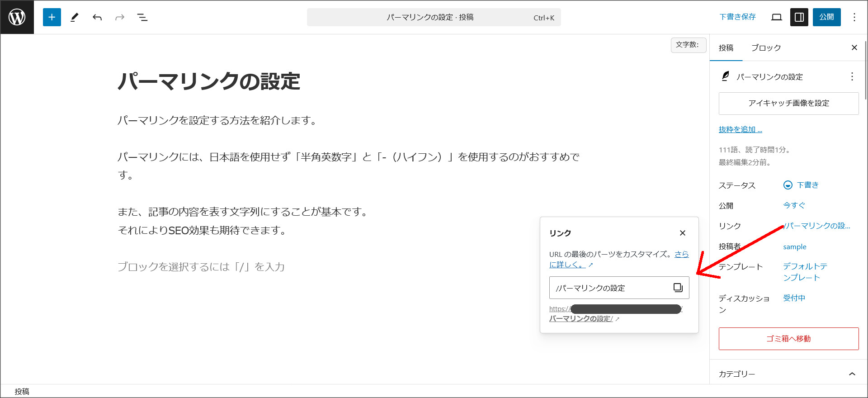Click アイキャッチ画像を設定 button
This screenshot has width=868, height=398.
click(x=788, y=104)
